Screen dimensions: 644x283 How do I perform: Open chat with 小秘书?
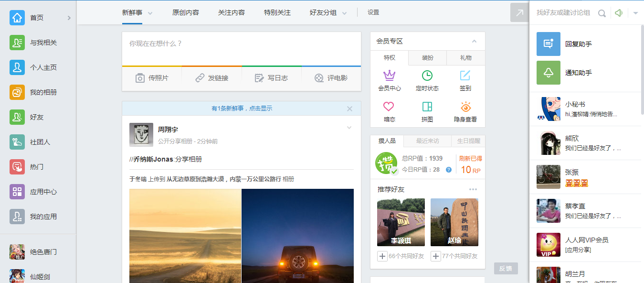click(585, 109)
